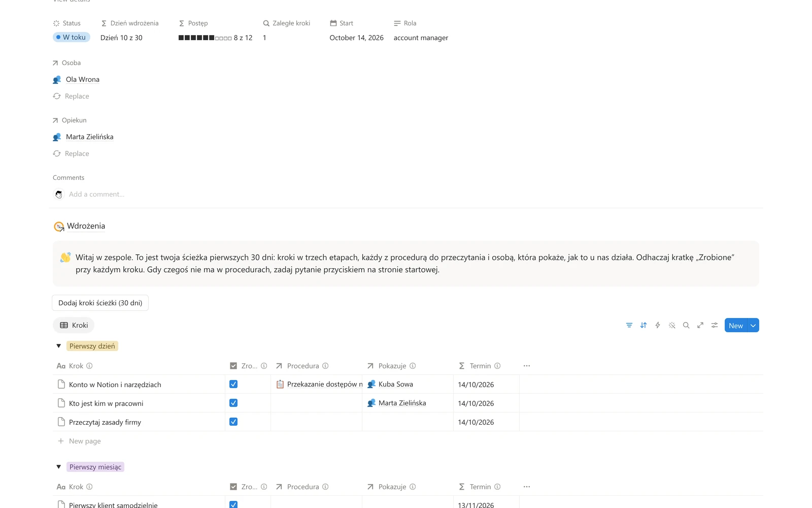Click Ola Wrona person icon
The image size is (812, 508).
pyautogui.click(x=57, y=80)
